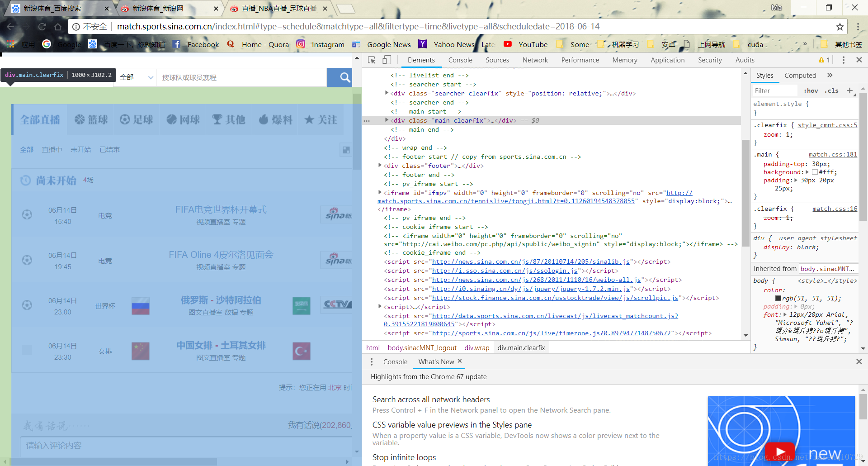Click the 请输入评论内容 comment box
Image resolution: width=868 pixels, height=466 pixels.
[186, 446]
